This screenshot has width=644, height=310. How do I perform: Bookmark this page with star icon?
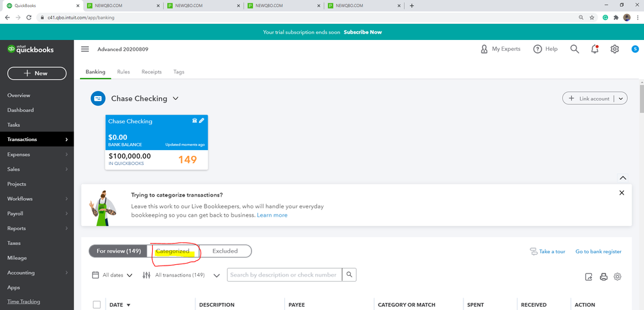point(592,17)
